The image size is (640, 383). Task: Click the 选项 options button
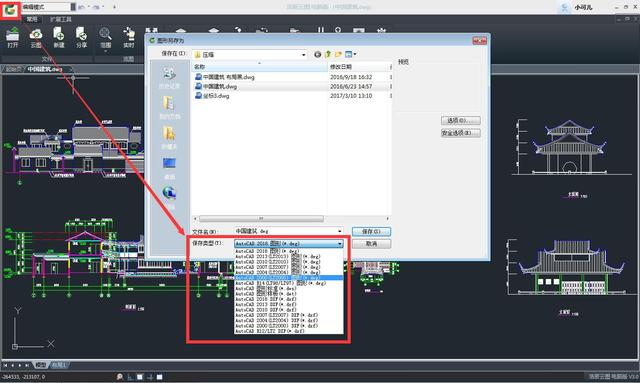[x=460, y=120]
